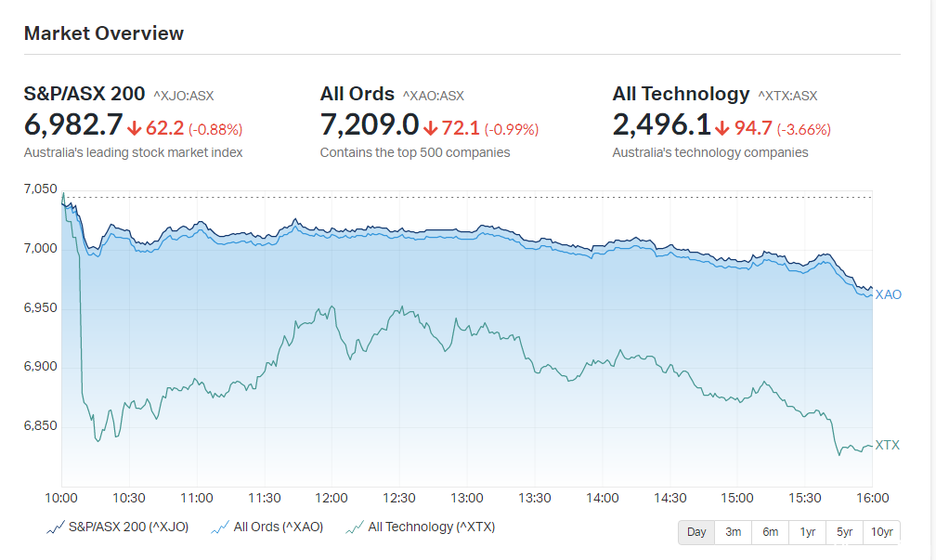Image resolution: width=936 pixels, height=560 pixels.
Task: Click the All Technology legend line icon
Action: (355, 527)
